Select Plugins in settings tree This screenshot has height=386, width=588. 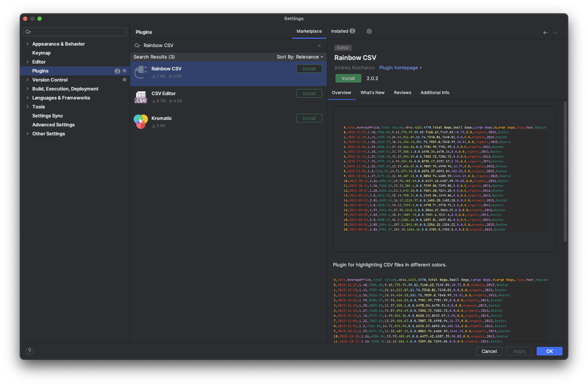pos(75,71)
